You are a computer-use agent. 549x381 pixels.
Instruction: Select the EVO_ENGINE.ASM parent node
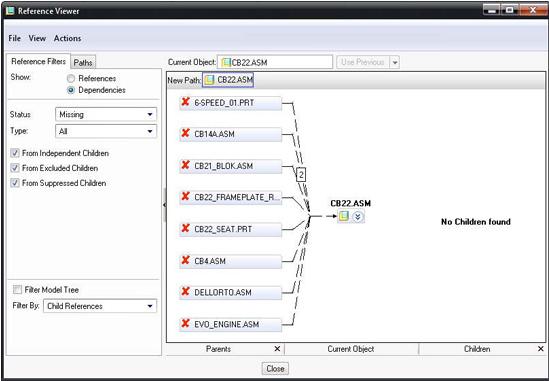(x=231, y=324)
